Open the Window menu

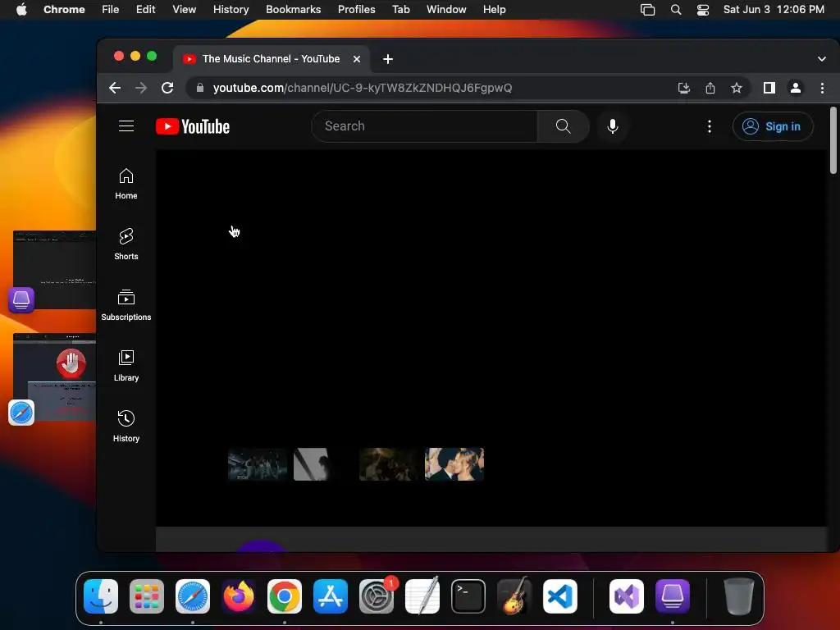pos(446,9)
